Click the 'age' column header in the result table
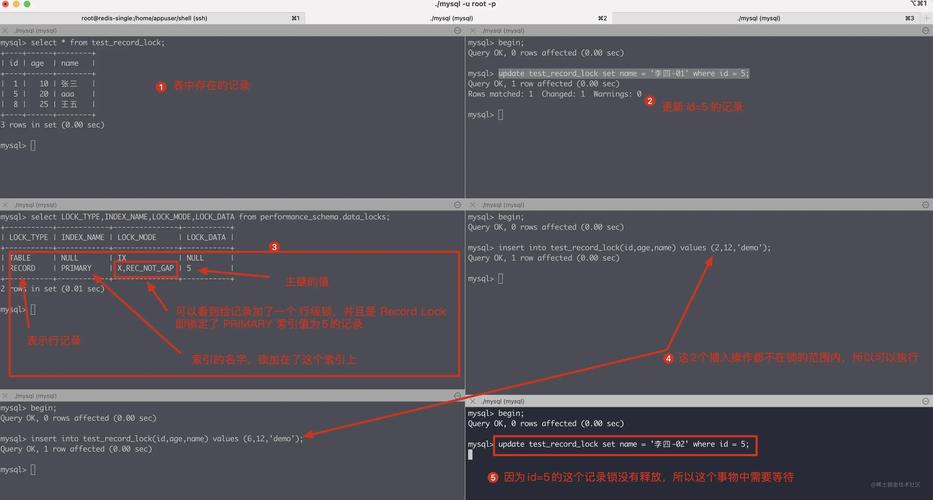 pyautogui.click(x=37, y=64)
